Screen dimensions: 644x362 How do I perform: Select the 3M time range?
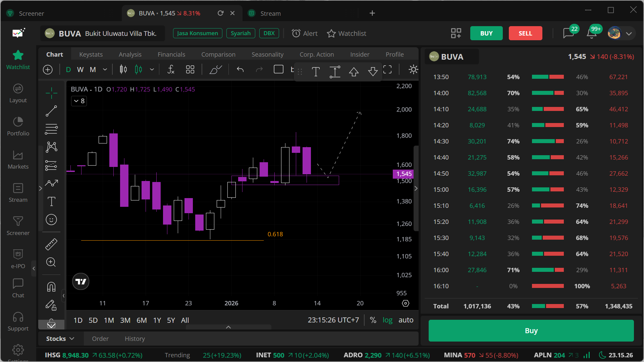[125, 320]
